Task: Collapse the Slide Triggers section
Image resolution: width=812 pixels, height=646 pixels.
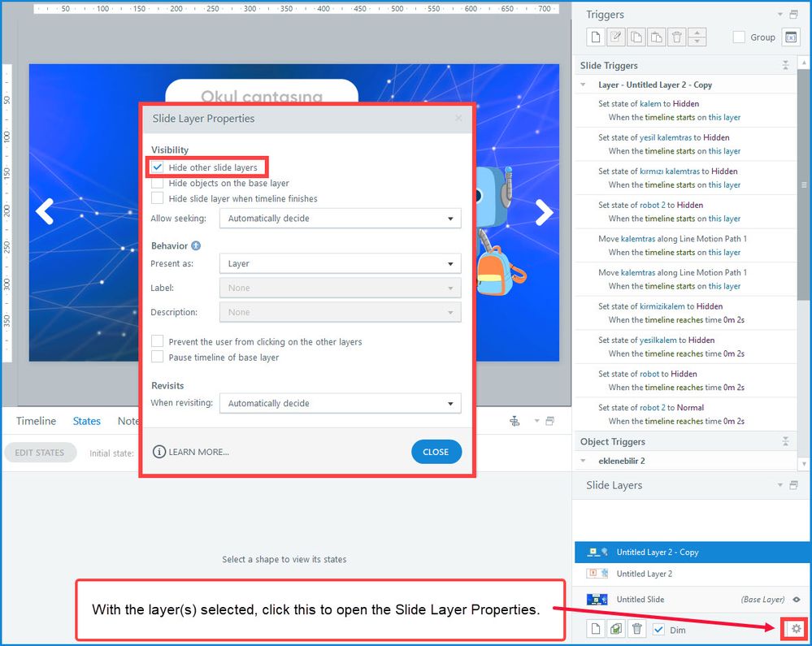Action: click(x=786, y=65)
